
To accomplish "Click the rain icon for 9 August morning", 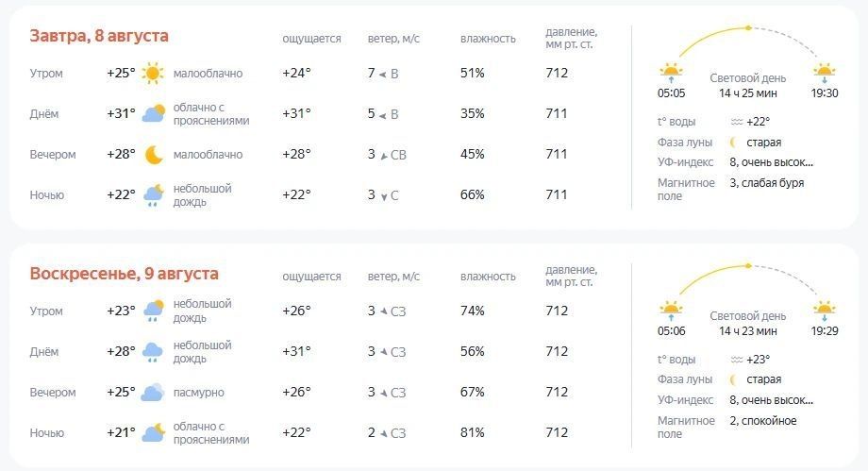I will tap(154, 311).
